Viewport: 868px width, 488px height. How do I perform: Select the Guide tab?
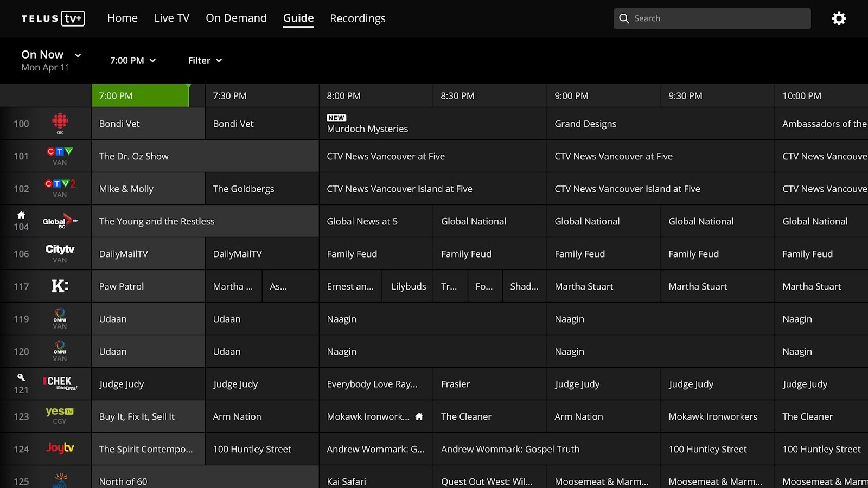pos(298,18)
